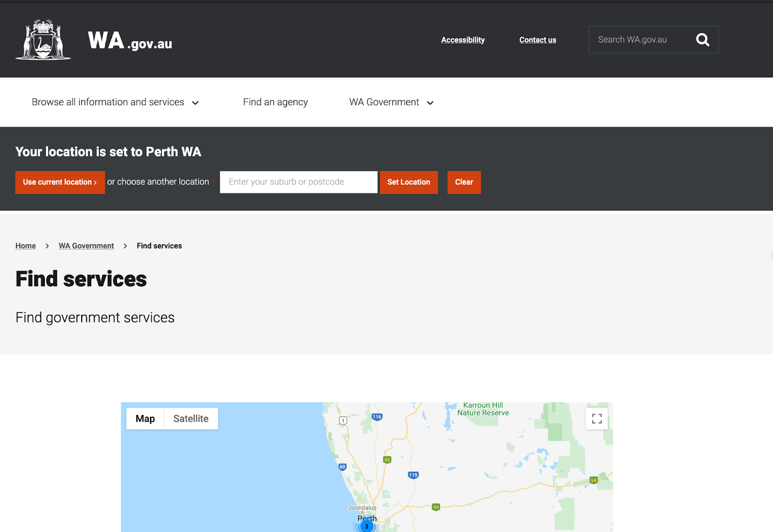
Task: Click the Use current location button
Action: (x=60, y=182)
